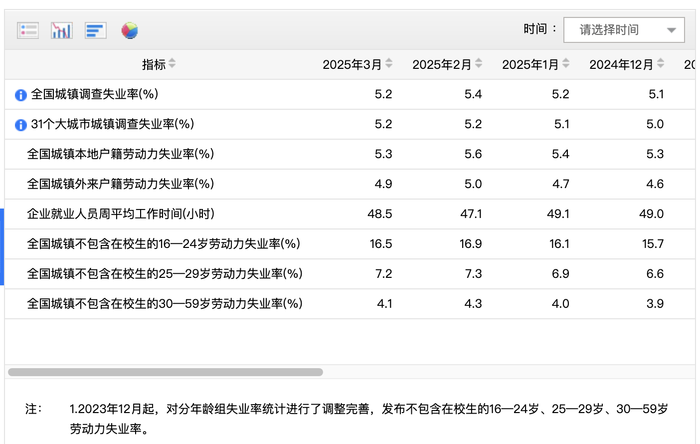700x444 pixels.
Task: Open info icon for 全国城镇调查失业率
Action: (21, 95)
